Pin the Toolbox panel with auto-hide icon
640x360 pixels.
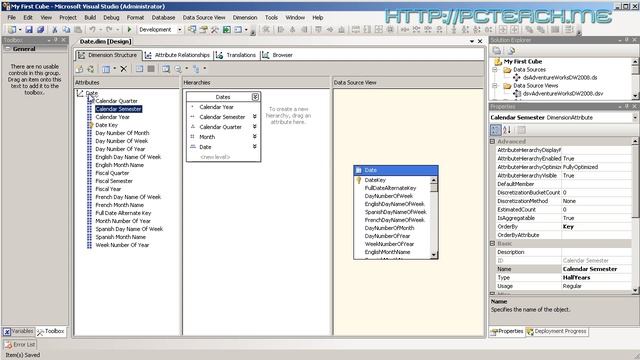(x=56, y=40)
